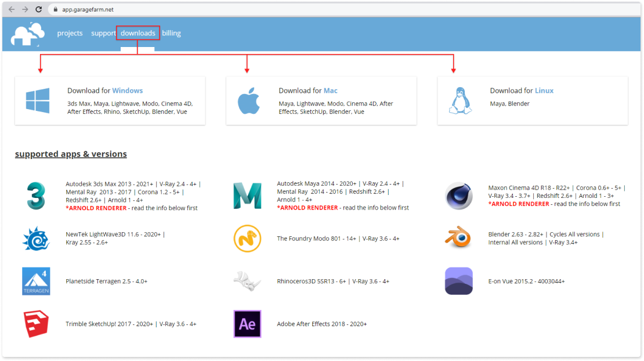The image size is (644, 361).
Task: Click the address bar lock icon
Action: (56, 9)
